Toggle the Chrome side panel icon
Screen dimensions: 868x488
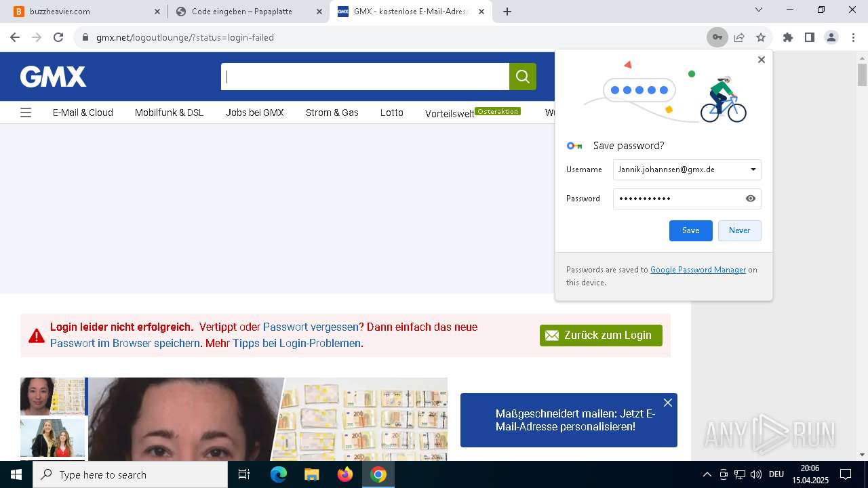click(x=809, y=37)
